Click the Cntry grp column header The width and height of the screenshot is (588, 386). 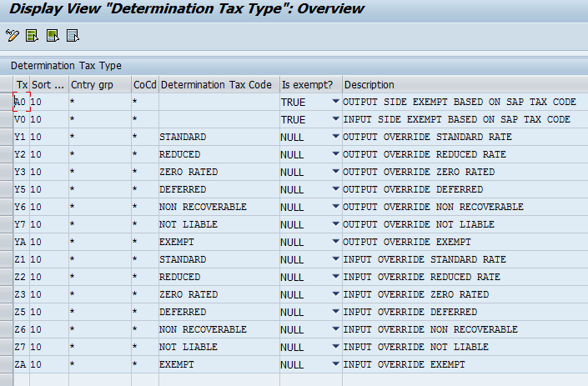coord(92,85)
